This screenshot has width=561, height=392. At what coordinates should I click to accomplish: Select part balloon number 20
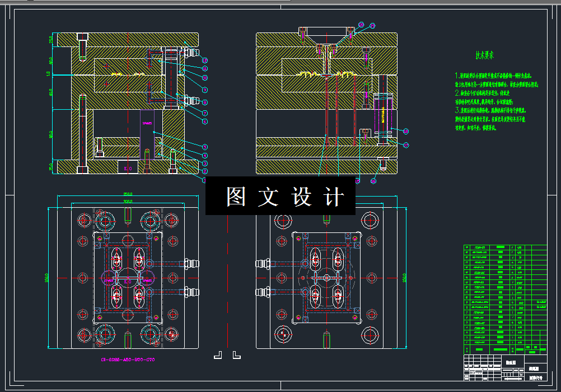coord(361,25)
